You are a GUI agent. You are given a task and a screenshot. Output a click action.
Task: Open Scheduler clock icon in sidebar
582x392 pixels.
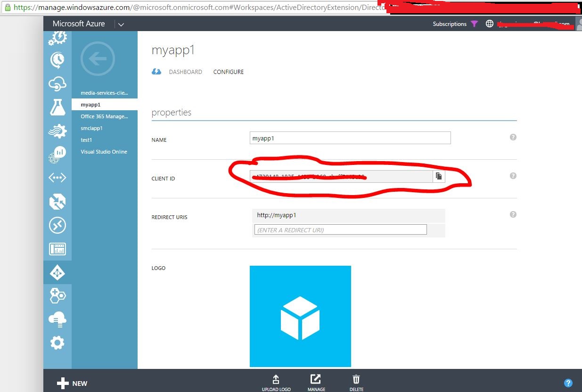point(57,60)
